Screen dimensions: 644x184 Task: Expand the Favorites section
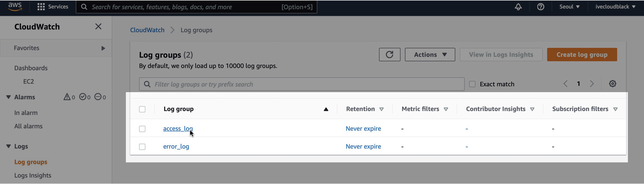click(103, 48)
